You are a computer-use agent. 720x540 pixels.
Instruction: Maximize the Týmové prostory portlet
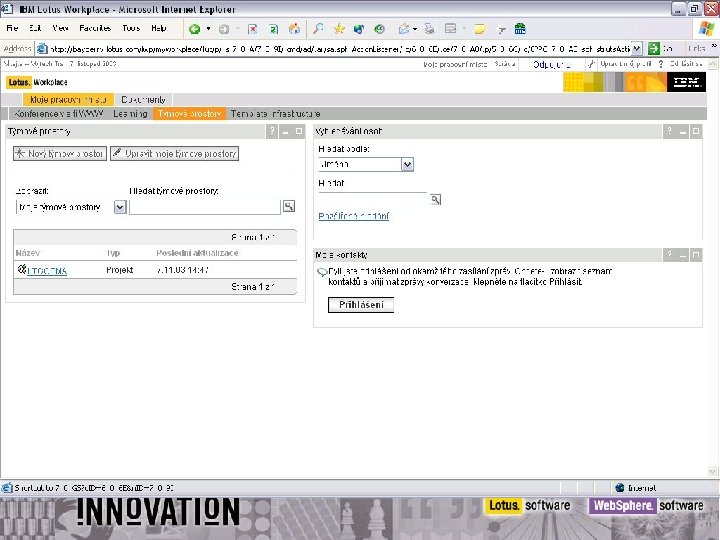click(x=299, y=131)
